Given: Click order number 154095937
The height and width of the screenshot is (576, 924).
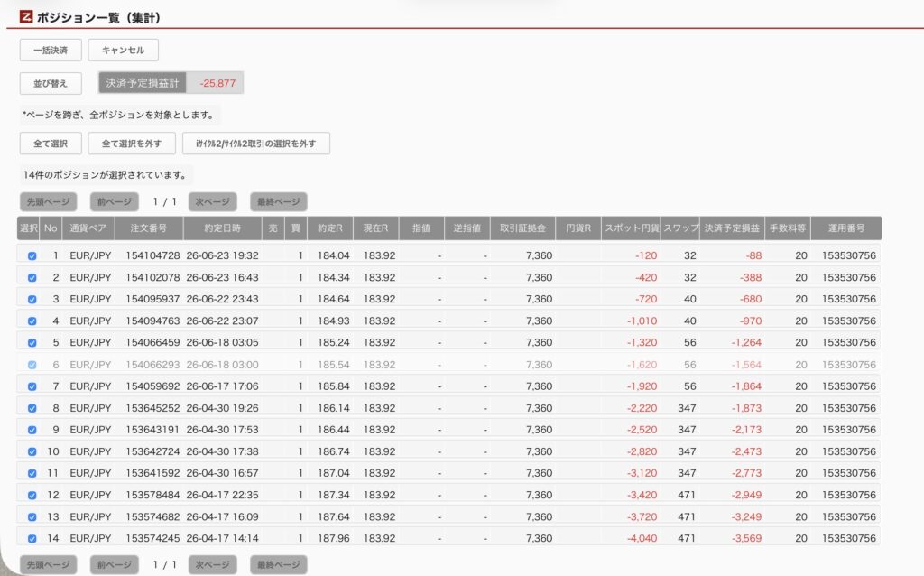Looking at the screenshot, I should pos(152,300).
